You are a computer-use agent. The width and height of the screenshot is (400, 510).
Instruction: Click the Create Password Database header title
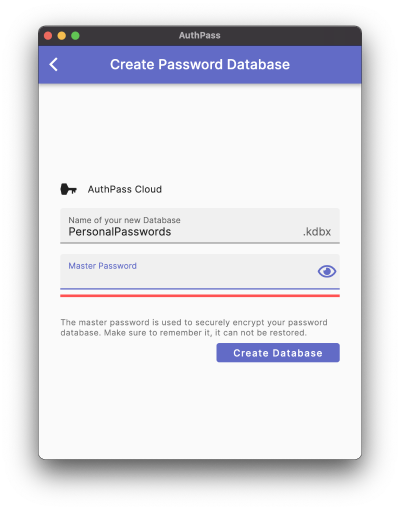pyautogui.click(x=200, y=64)
